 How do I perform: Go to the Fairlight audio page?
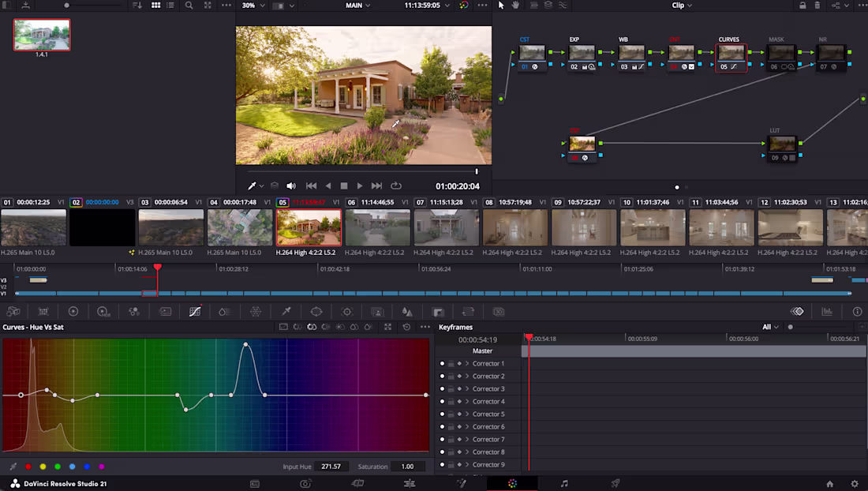click(564, 483)
